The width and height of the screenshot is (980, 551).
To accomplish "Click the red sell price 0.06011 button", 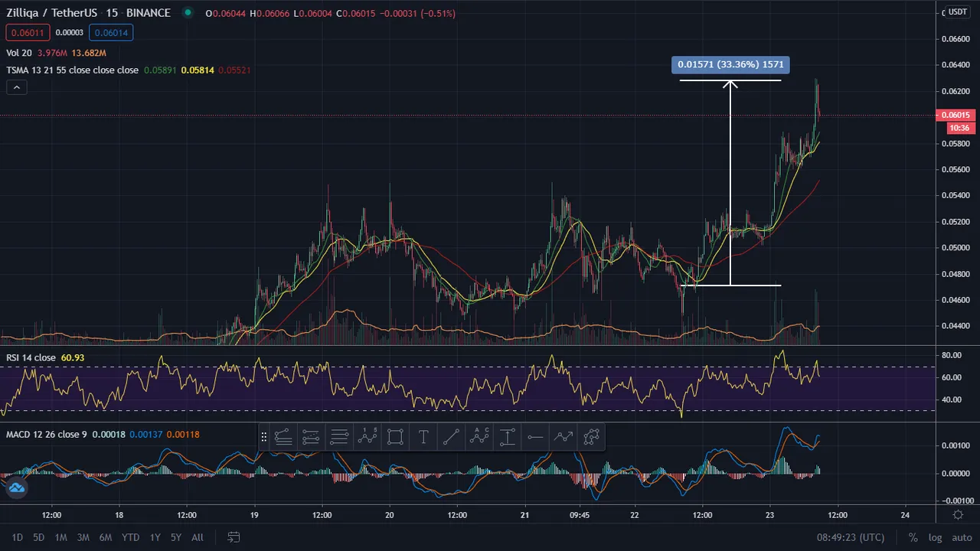I will click(28, 32).
